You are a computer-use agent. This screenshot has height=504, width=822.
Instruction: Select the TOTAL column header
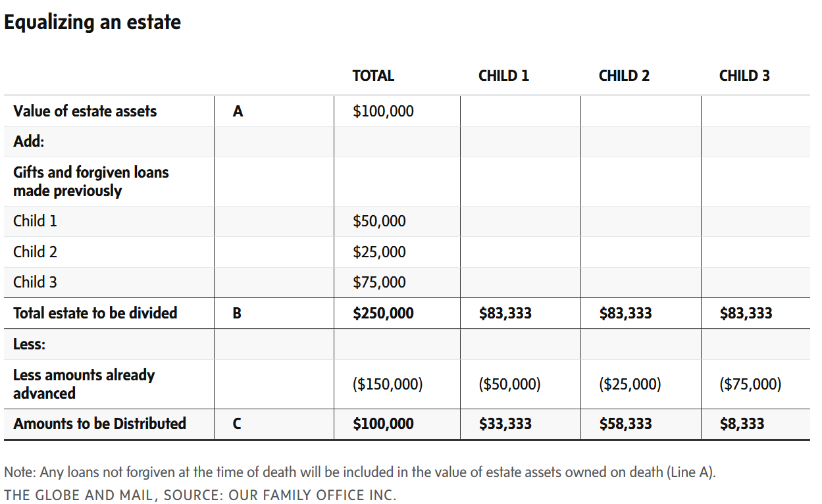pyautogui.click(x=373, y=76)
